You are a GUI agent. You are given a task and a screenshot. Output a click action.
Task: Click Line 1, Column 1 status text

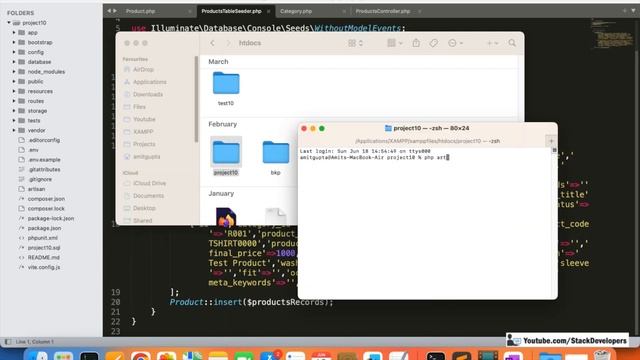[x=35, y=342]
